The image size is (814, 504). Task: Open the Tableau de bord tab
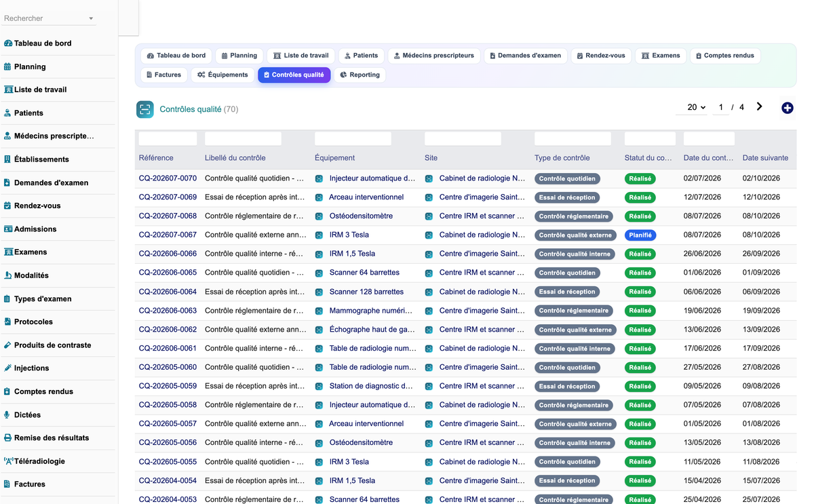point(176,56)
